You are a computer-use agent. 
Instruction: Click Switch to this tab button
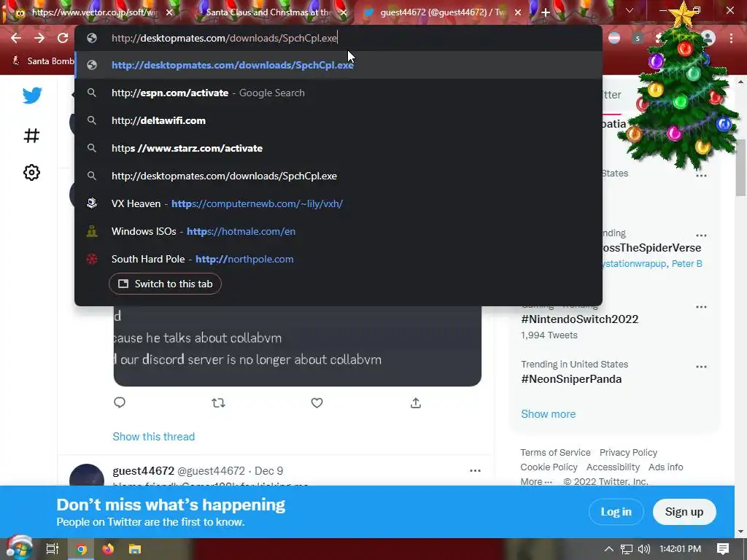coord(165,284)
